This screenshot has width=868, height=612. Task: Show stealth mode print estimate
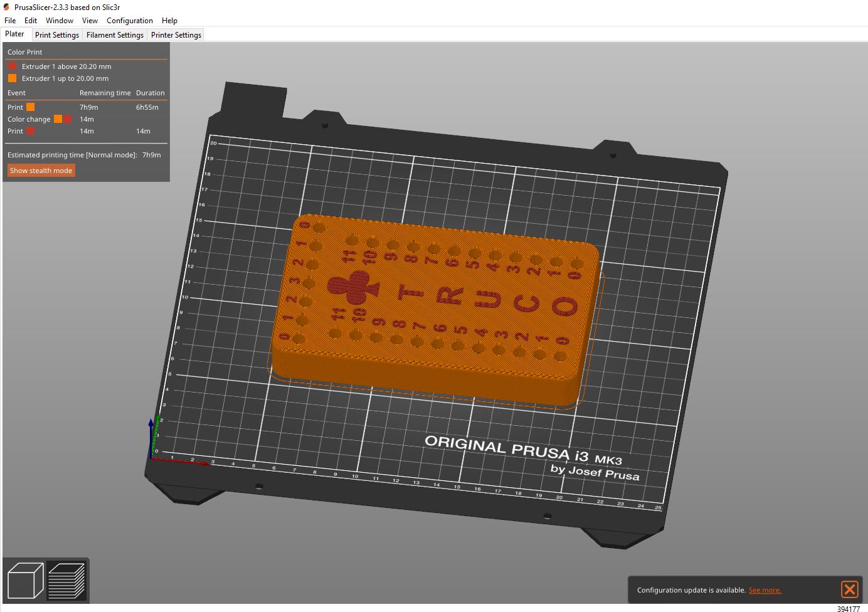coord(41,170)
